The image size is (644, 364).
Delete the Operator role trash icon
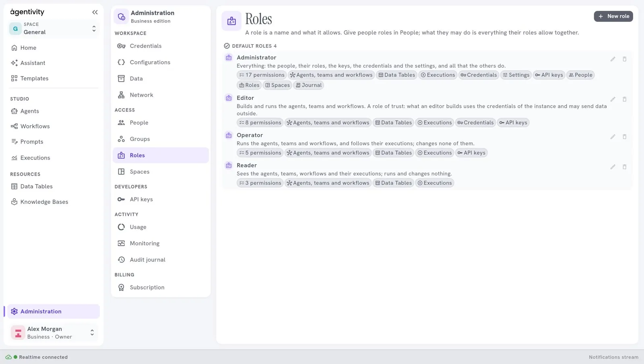tap(624, 137)
